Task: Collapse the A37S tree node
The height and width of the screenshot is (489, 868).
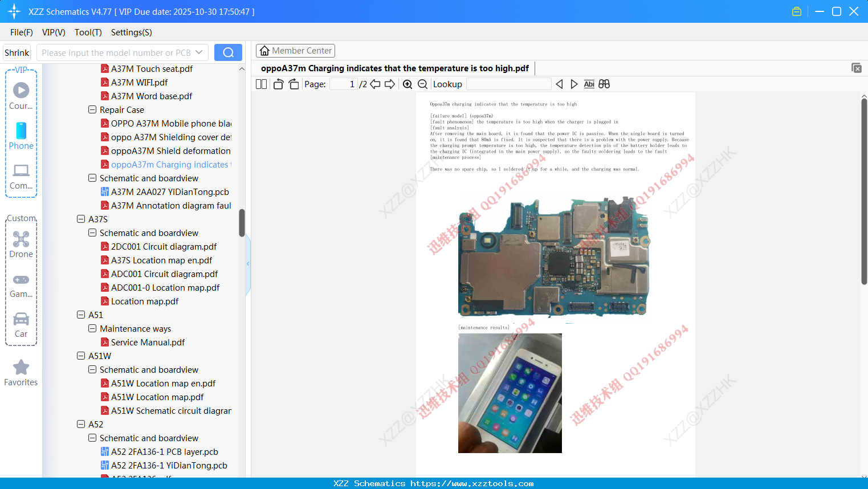Action: (81, 219)
